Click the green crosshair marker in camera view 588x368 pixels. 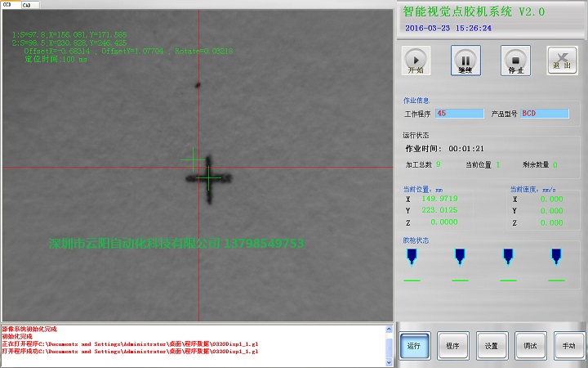click(x=209, y=177)
